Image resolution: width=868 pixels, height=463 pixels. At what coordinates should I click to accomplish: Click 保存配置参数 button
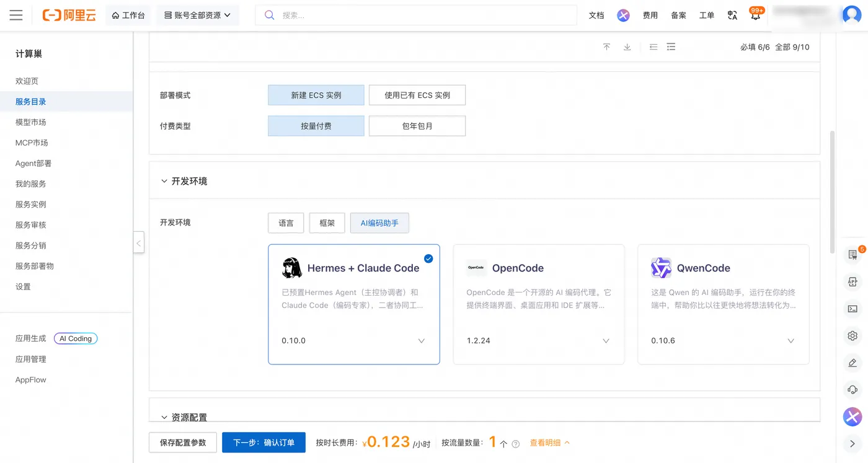coord(183,443)
